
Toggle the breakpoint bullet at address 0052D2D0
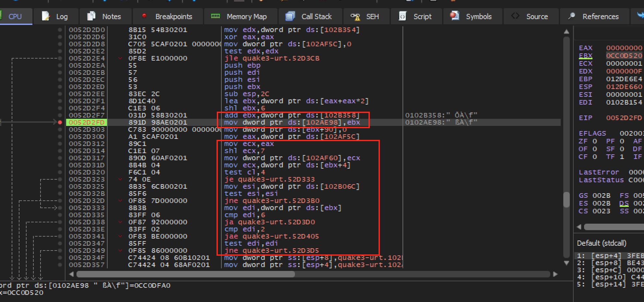pos(60,30)
